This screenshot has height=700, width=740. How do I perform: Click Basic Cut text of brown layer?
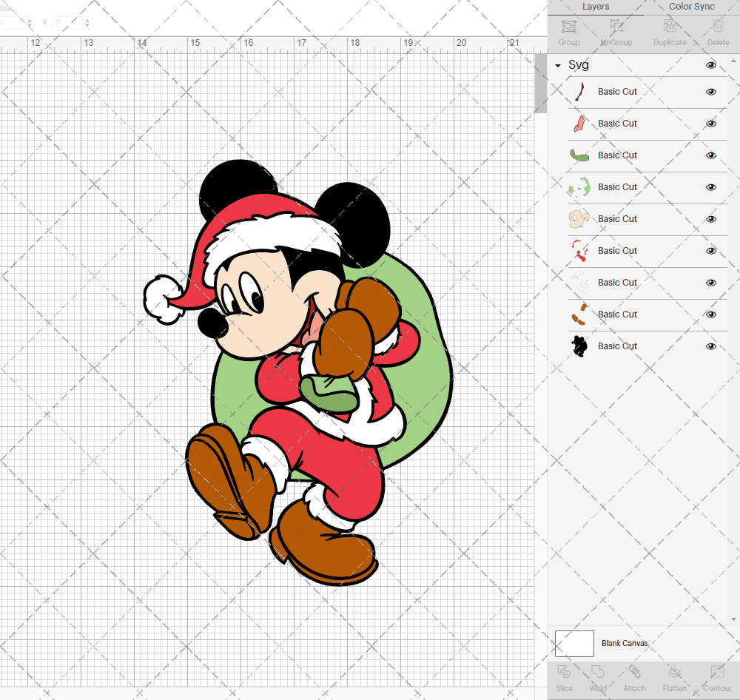pos(617,314)
